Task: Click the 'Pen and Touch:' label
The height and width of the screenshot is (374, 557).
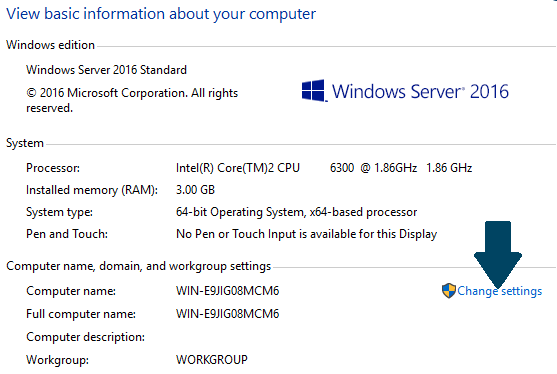Action: [x=67, y=234]
